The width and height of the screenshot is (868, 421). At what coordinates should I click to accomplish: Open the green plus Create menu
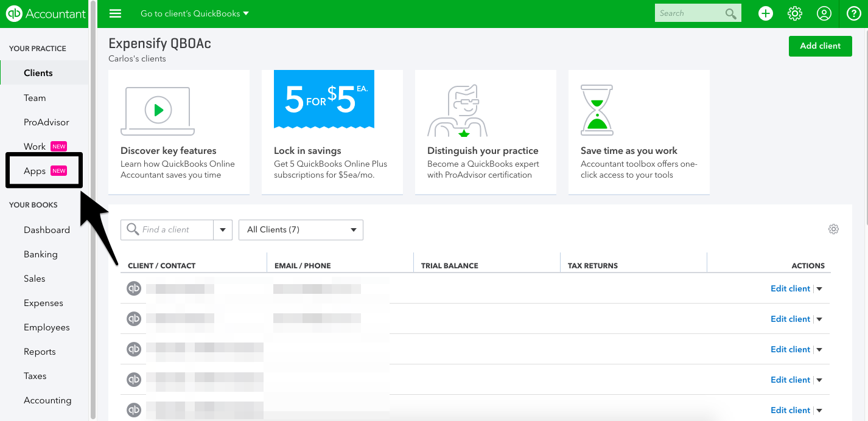(765, 13)
